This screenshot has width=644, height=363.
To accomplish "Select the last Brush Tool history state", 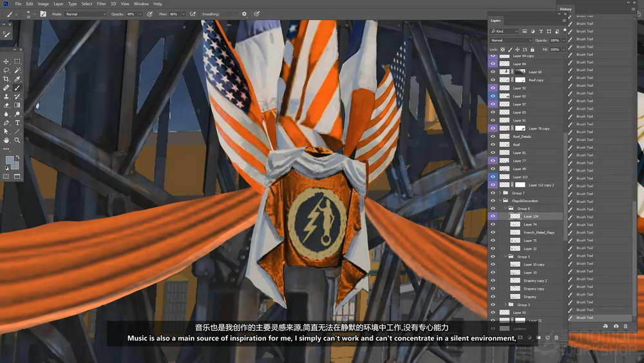I will (x=600, y=317).
